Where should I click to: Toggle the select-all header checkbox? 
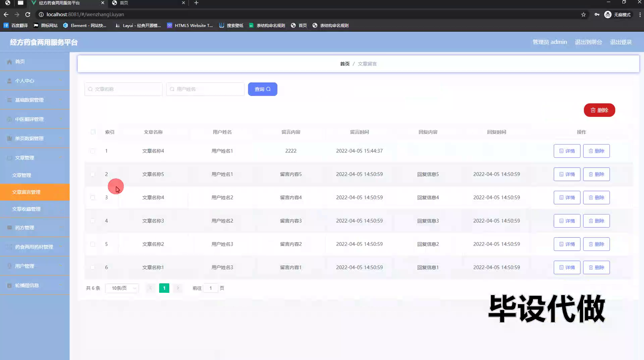click(93, 132)
